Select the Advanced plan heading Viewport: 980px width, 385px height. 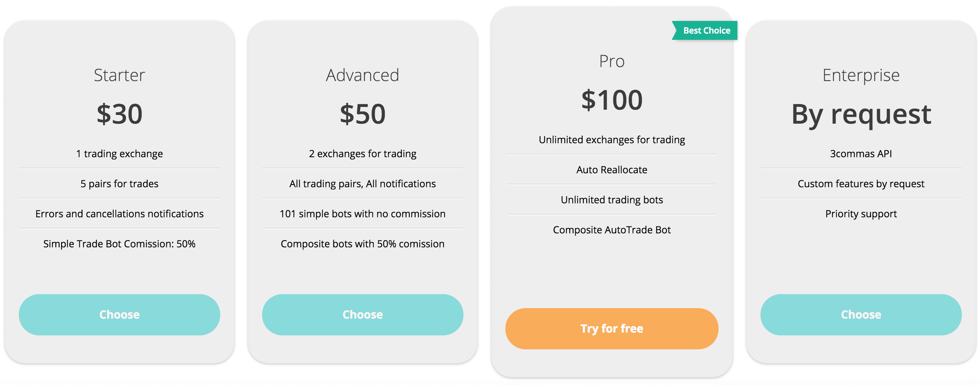362,75
